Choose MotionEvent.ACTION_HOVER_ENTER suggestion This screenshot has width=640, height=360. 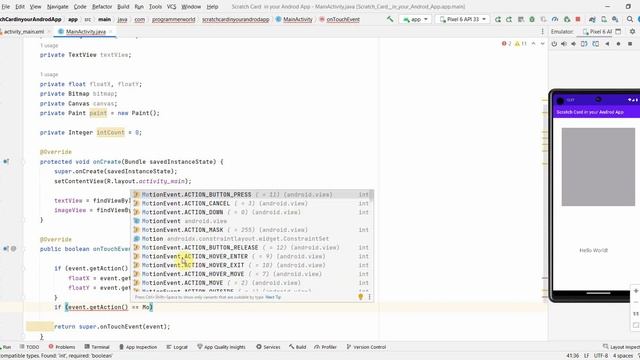click(x=251, y=256)
